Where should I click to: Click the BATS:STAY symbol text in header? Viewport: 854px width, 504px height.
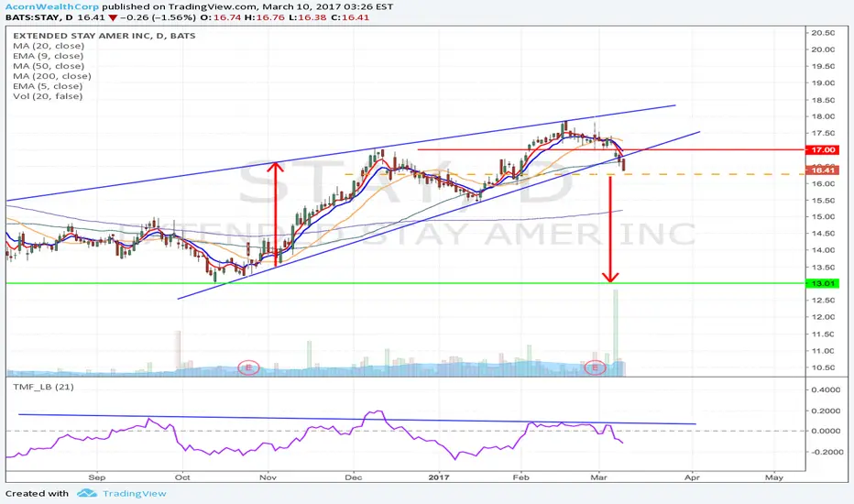(x=33, y=17)
